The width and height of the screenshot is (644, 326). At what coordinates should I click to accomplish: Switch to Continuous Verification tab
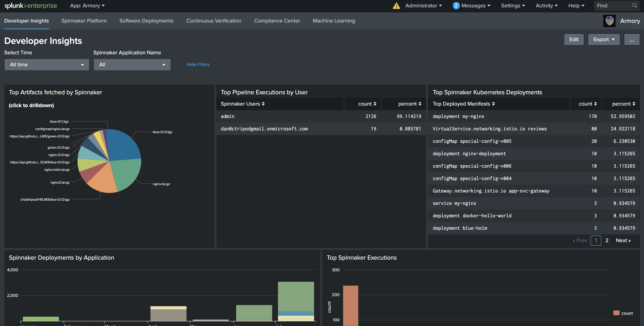pos(214,21)
